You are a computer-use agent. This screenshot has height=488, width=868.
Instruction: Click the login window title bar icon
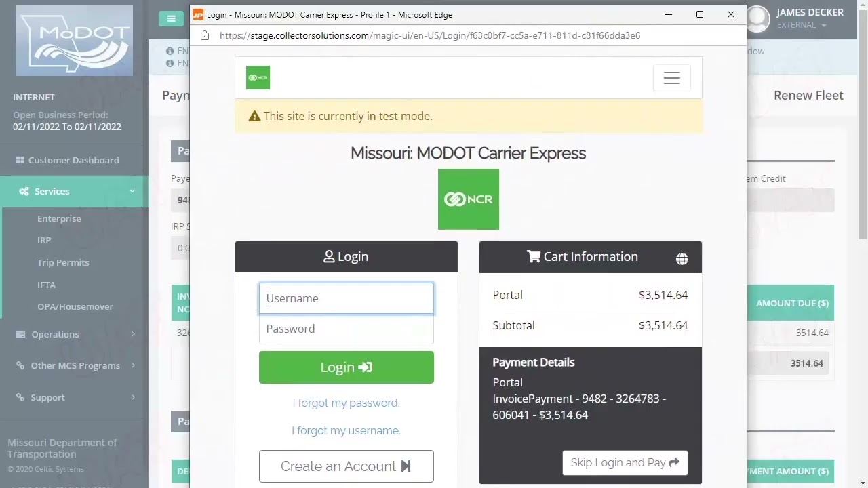[198, 14]
